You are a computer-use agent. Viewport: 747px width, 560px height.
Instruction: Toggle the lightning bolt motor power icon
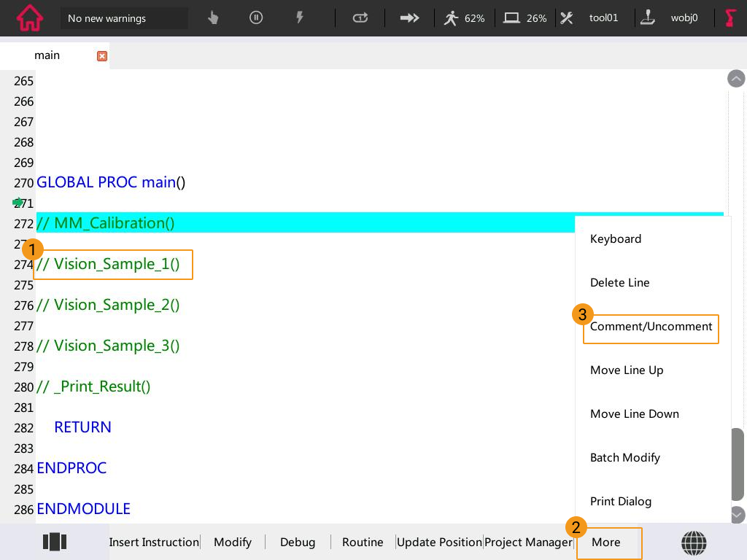[299, 18]
